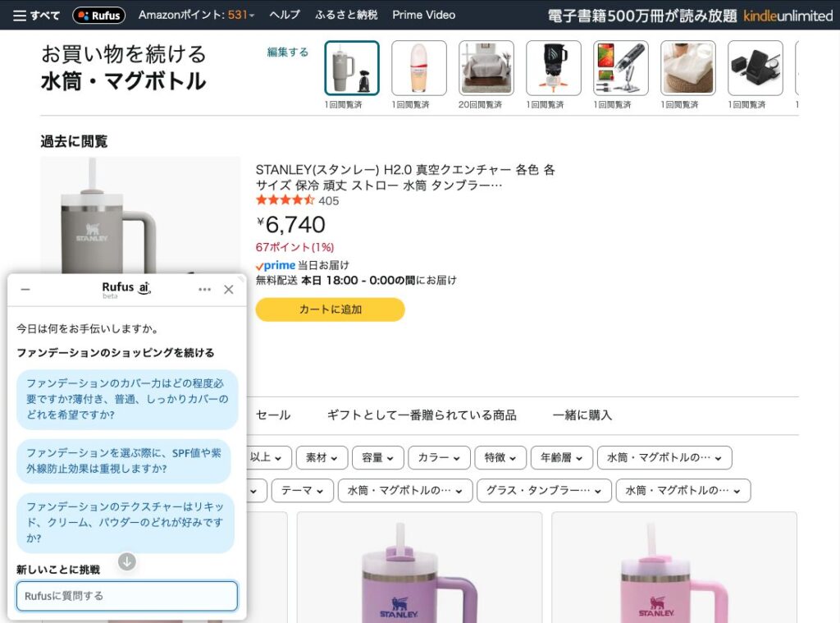
Task: Open the 4.5 star rating reviews
Action: point(285,200)
